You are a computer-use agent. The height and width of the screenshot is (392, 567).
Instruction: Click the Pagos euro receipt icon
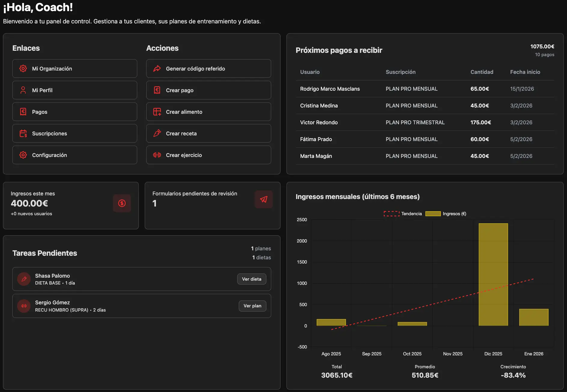coord(23,112)
